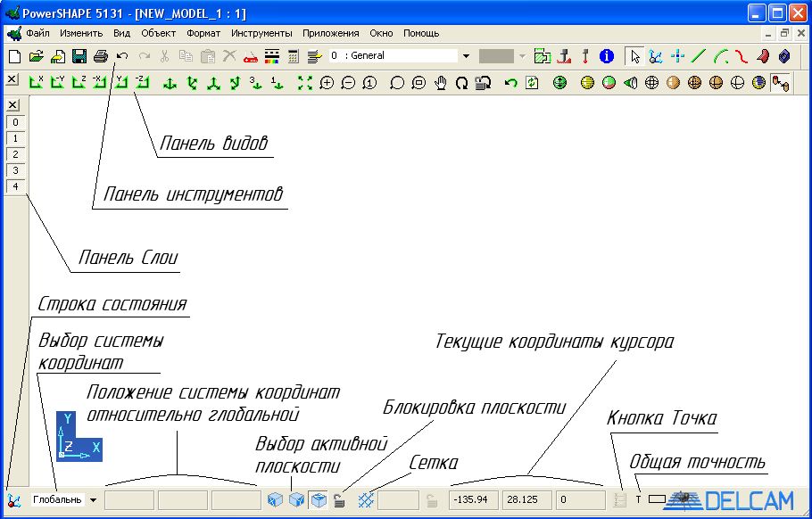812x519 pixels.
Task: Toggle the bronze shaded sphere view
Action: [x=673, y=83]
